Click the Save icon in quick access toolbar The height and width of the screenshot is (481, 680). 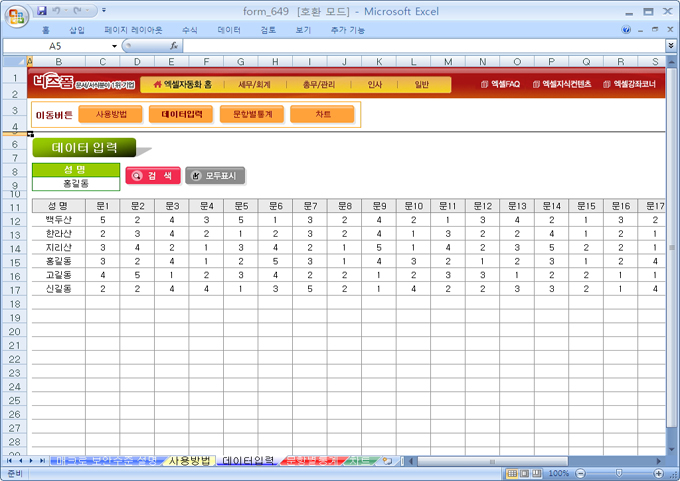[x=42, y=11]
